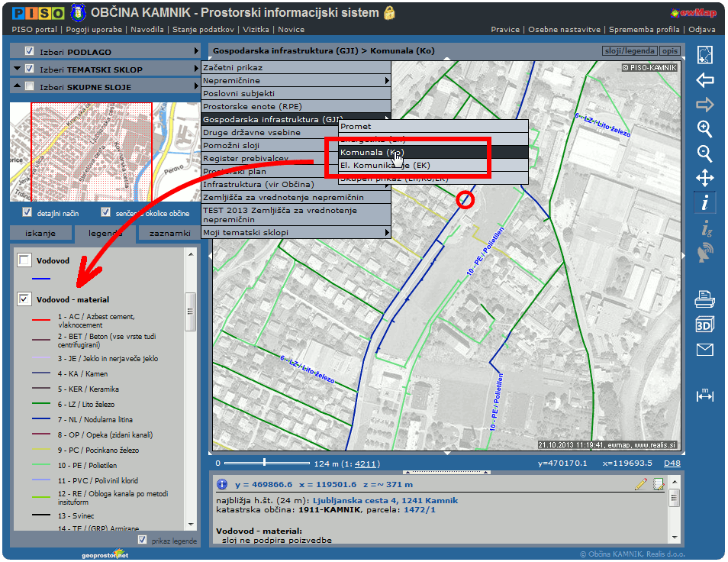Image resolution: width=728 pixels, height=562 pixels.
Task: Open the print map icon
Action: pos(704,299)
